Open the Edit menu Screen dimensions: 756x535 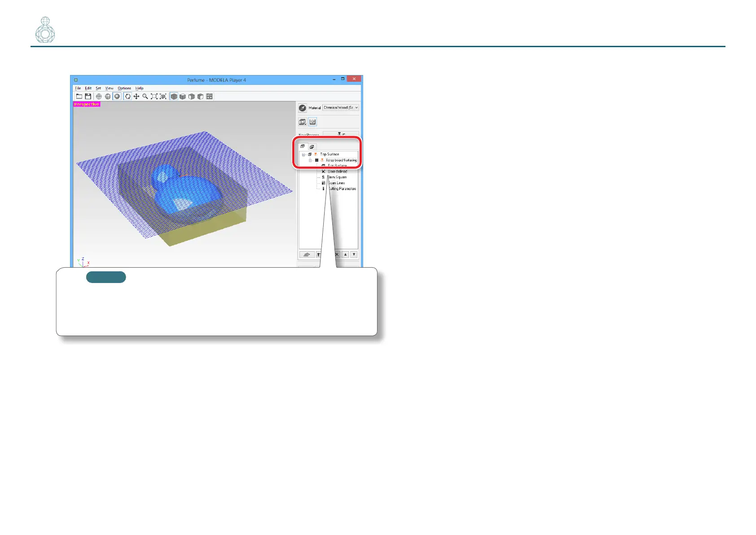[x=88, y=88]
